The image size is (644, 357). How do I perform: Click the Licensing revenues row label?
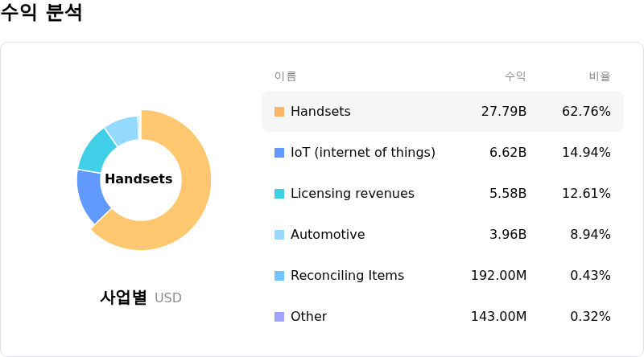(x=352, y=194)
